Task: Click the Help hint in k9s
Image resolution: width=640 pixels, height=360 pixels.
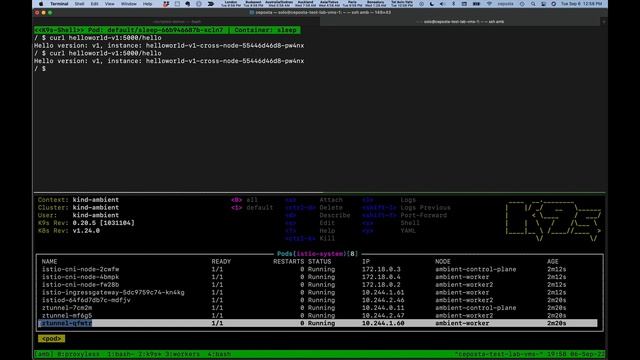Action: click(327, 231)
